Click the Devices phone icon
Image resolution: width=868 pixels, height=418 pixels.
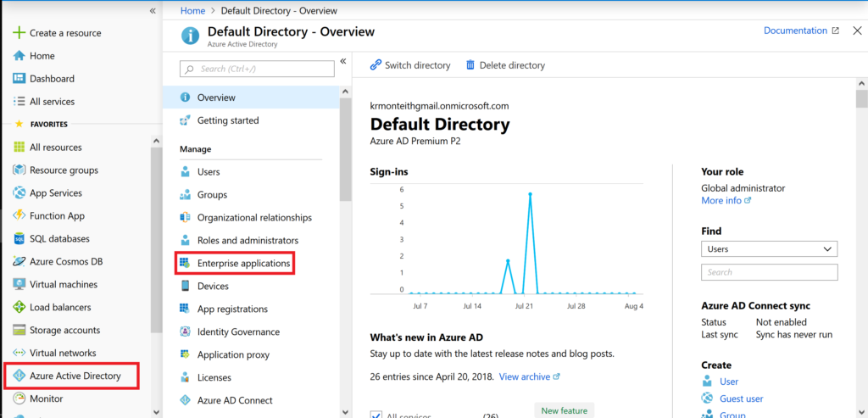(x=186, y=287)
